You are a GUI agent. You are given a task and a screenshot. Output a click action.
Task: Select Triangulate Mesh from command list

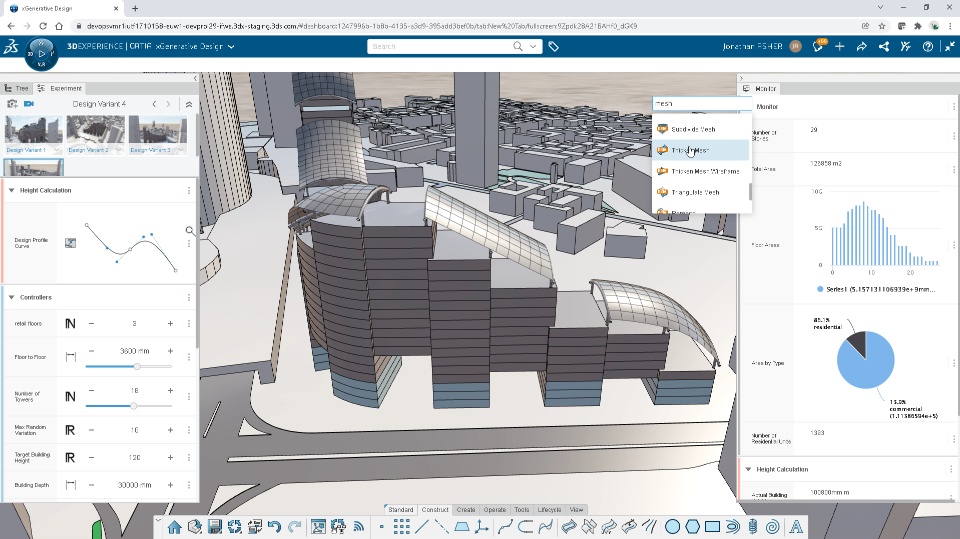[x=702, y=192]
